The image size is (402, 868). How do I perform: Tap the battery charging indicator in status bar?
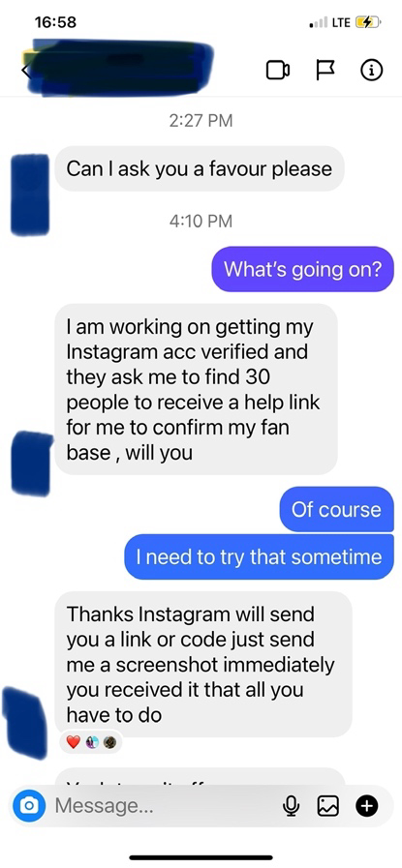(368, 22)
